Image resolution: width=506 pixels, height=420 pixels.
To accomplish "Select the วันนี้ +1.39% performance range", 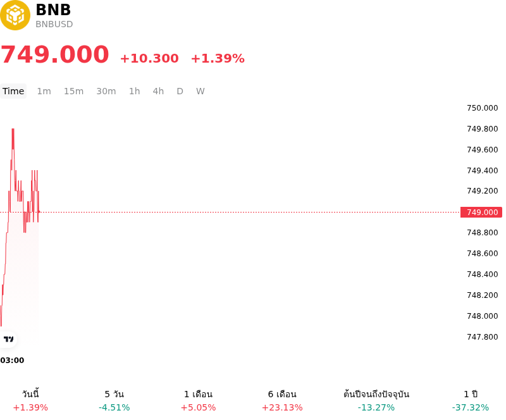I will click(30, 400).
